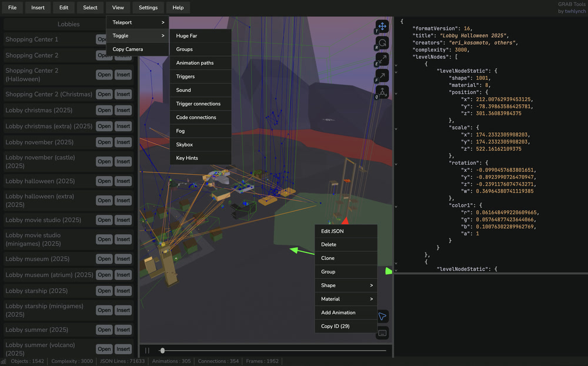Select the stretch (F) tool
The image size is (588, 366).
coord(382,75)
